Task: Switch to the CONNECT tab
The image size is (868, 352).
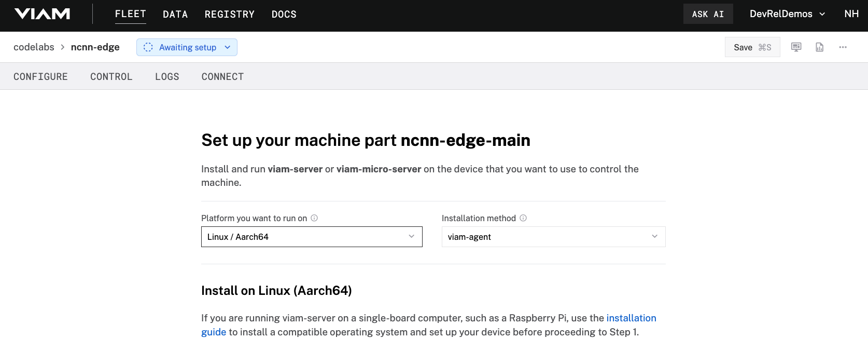Action: 222,76
